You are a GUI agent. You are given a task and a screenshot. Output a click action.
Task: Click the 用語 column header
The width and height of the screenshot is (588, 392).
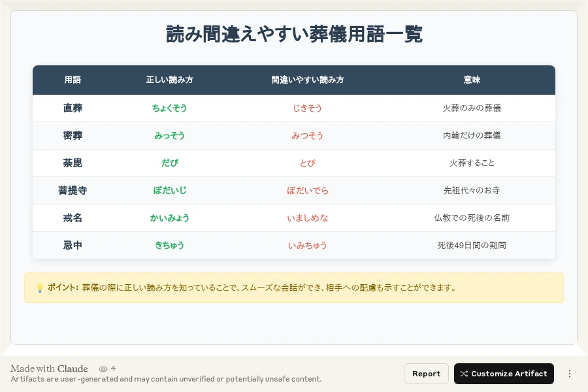[73, 80]
